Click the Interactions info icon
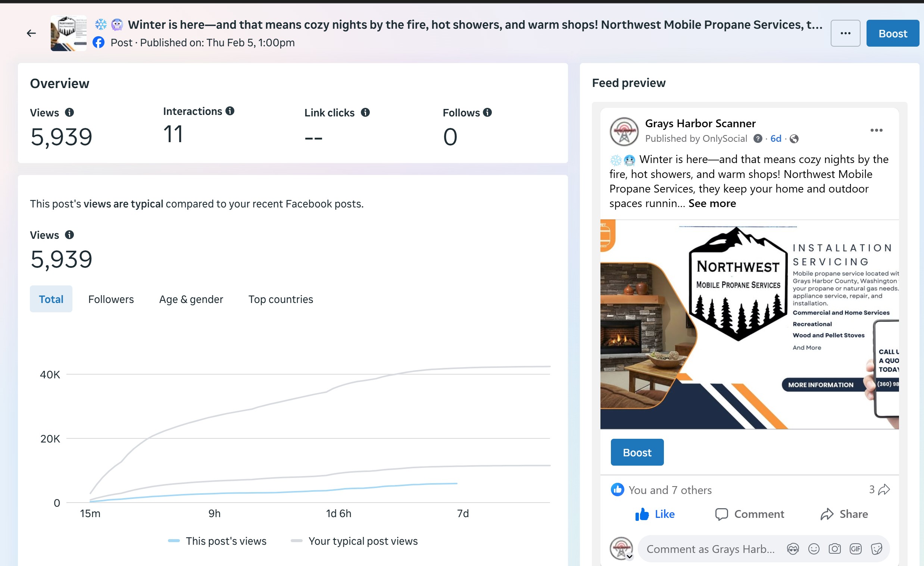This screenshot has width=924, height=566. (x=230, y=111)
